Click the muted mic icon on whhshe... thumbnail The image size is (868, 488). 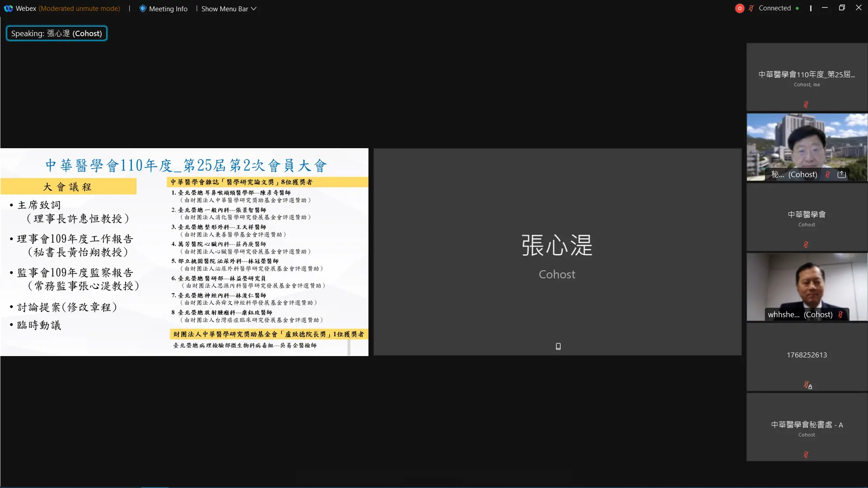point(841,314)
